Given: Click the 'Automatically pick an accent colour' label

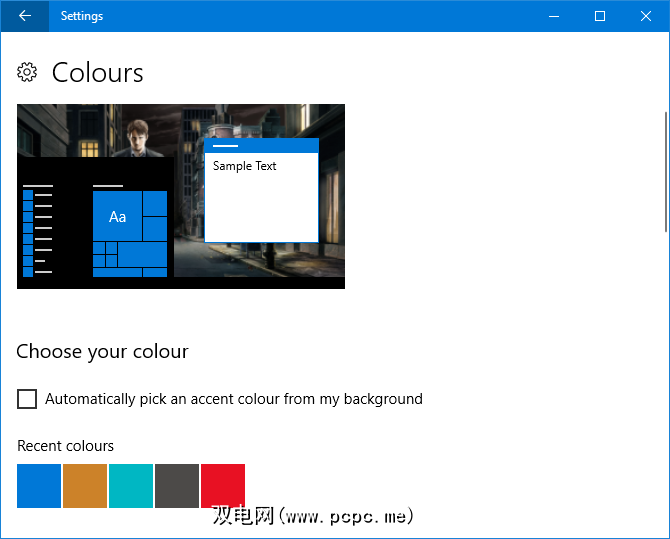Looking at the screenshot, I should 234,399.
